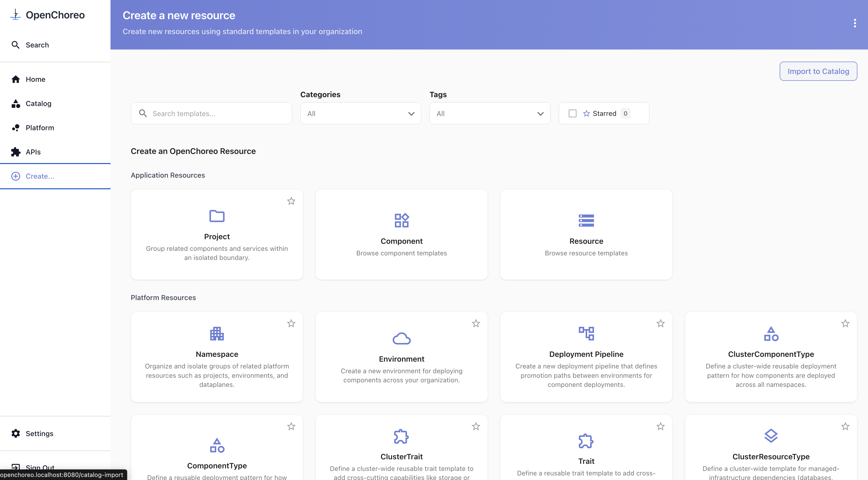This screenshot has width=868, height=480.
Task: Click the Home house icon
Action: click(15, 79)
